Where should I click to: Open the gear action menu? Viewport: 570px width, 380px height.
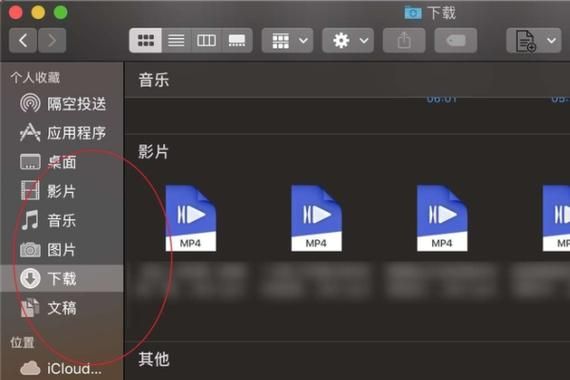tap(348, 40)
